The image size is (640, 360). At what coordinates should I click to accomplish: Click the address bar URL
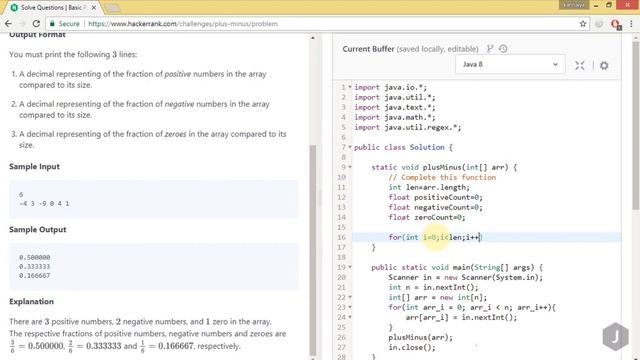[x=183, y=24]
